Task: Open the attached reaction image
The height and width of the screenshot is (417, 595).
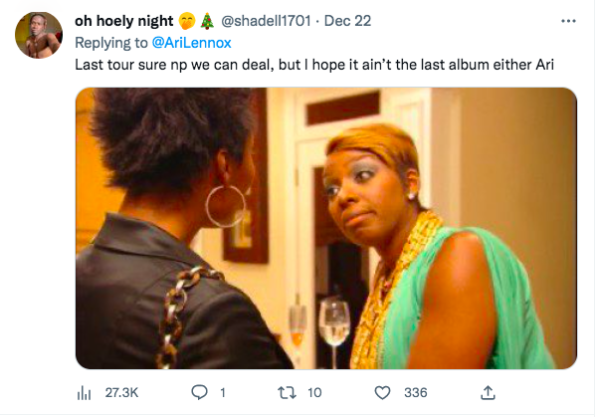Action: pyautogui.click(x=326, y=228)
